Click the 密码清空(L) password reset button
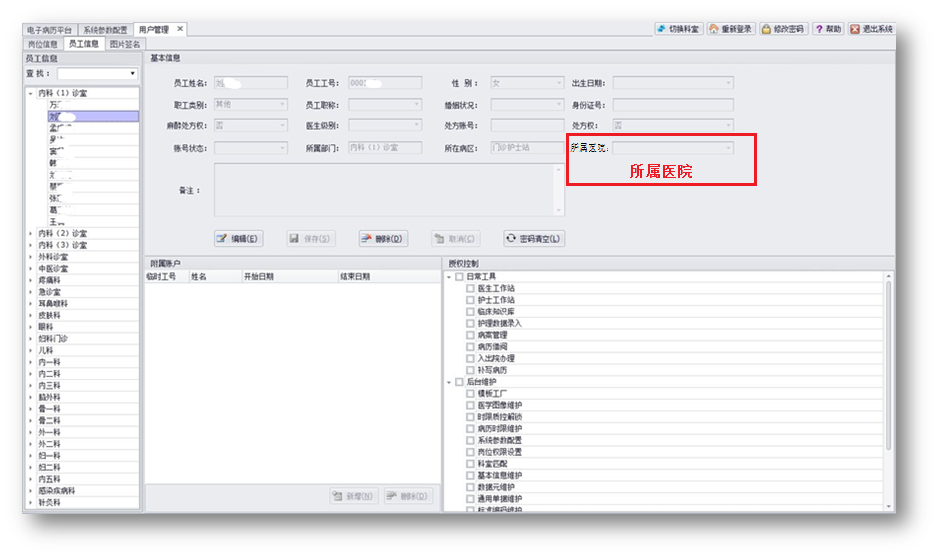 (x=534, y=239)
